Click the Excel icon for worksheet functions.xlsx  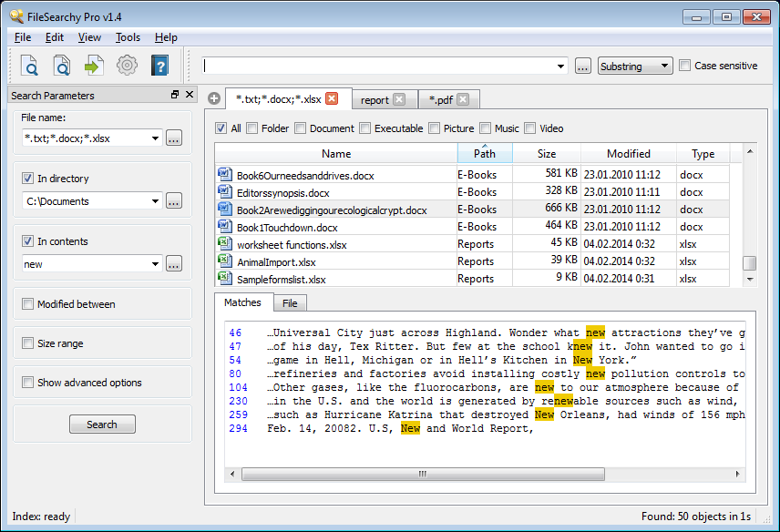[x=225, y=243]
